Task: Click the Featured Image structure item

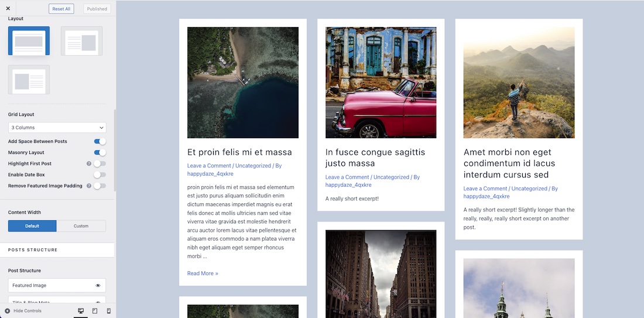Action: 57,286
